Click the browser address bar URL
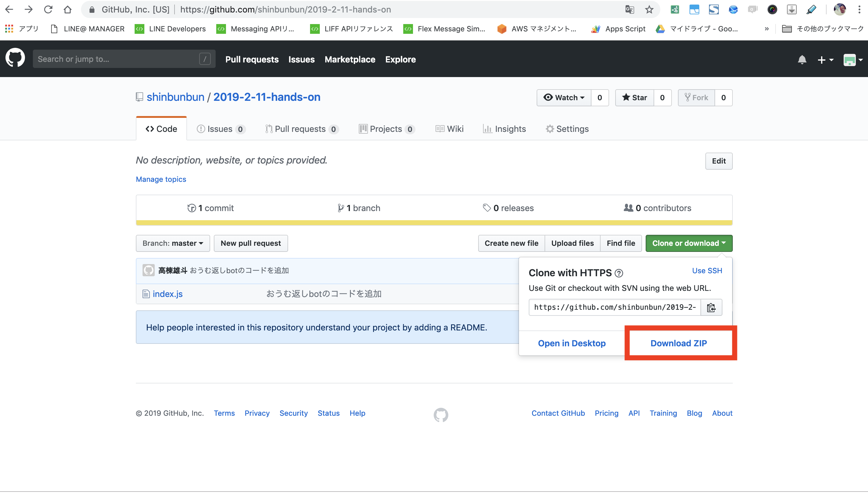868x494 pixels. coord(285,9)
